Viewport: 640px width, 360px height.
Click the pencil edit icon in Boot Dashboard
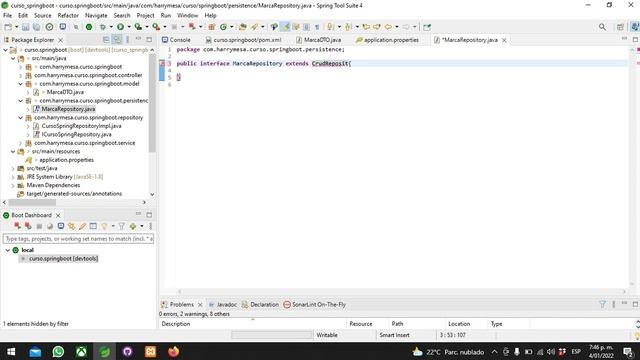click(x=82, y=226)
